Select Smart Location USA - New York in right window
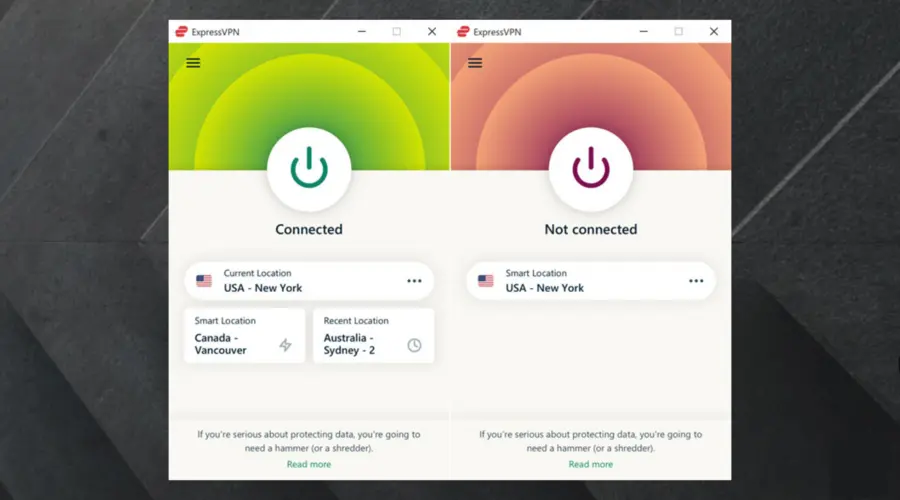Screen dimensions: 900x500 pos(580,281)
